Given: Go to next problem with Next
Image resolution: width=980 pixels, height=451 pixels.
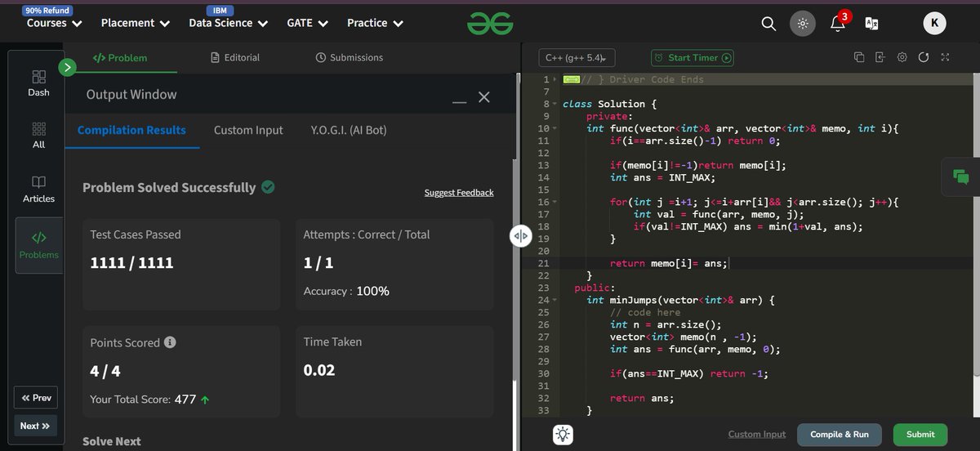Looking at the screenshot, I should [36, 426].
